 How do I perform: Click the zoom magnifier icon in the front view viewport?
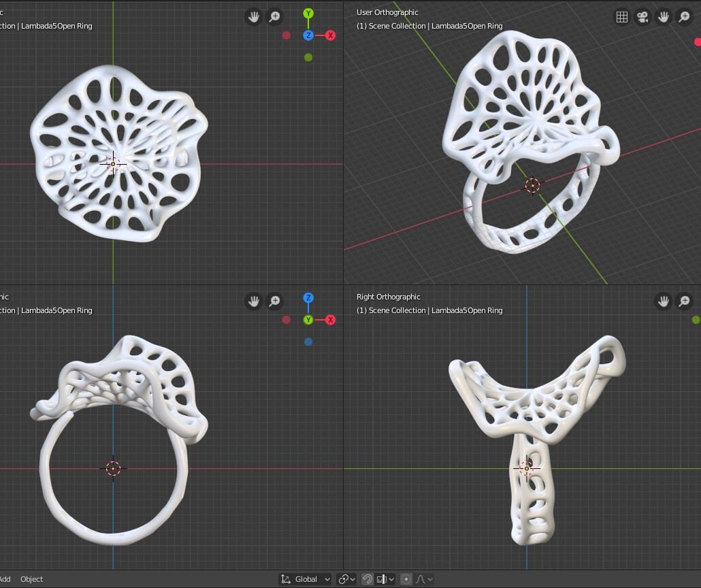point(274,301)
